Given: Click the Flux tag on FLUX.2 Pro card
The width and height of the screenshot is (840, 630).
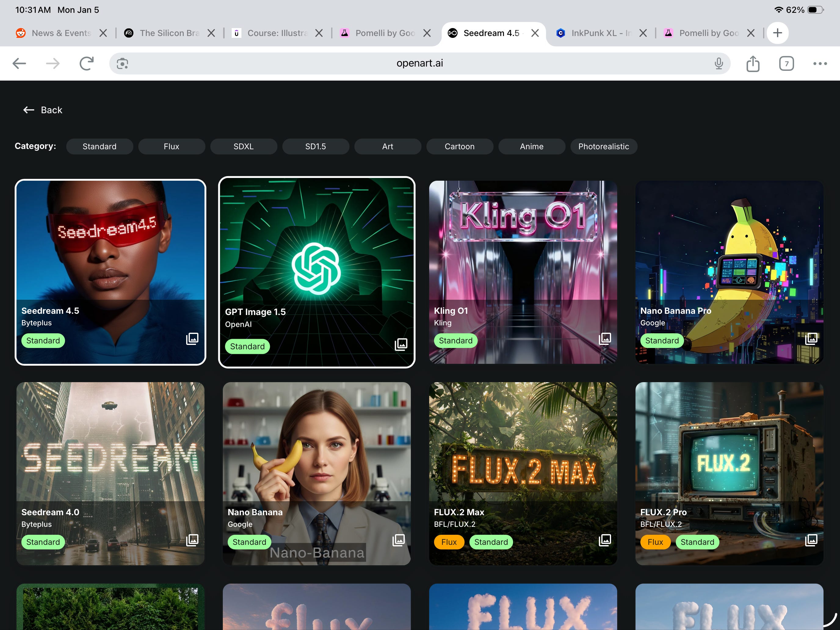Looking at the screenshot, I should (655, 542).
